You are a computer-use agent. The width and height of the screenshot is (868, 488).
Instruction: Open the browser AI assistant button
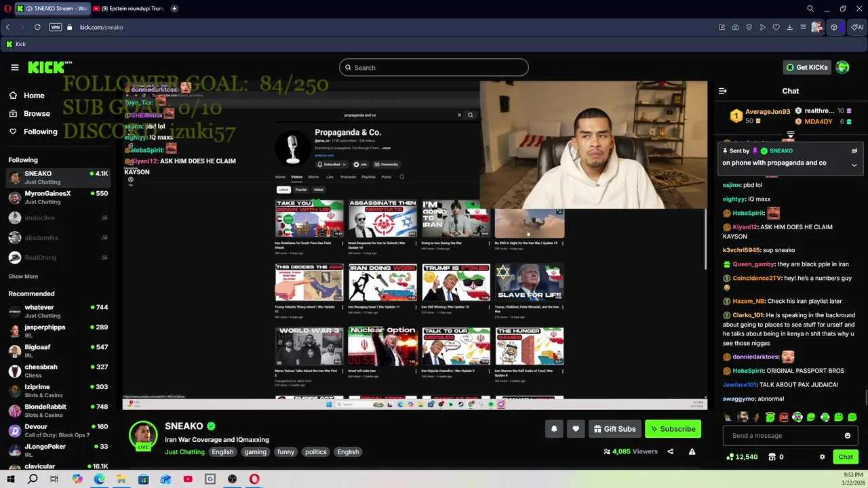tap(857, 27)
